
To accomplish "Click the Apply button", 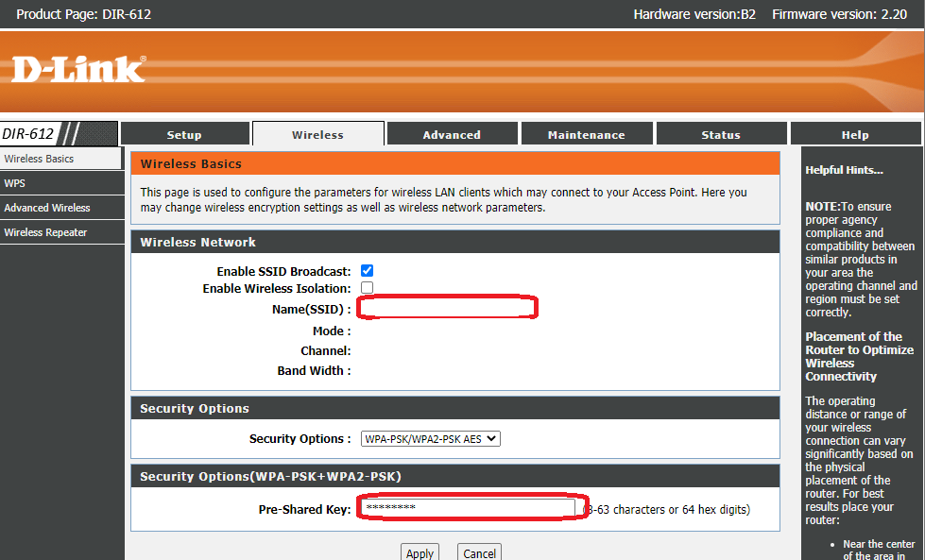I will (x=420, y=553).
